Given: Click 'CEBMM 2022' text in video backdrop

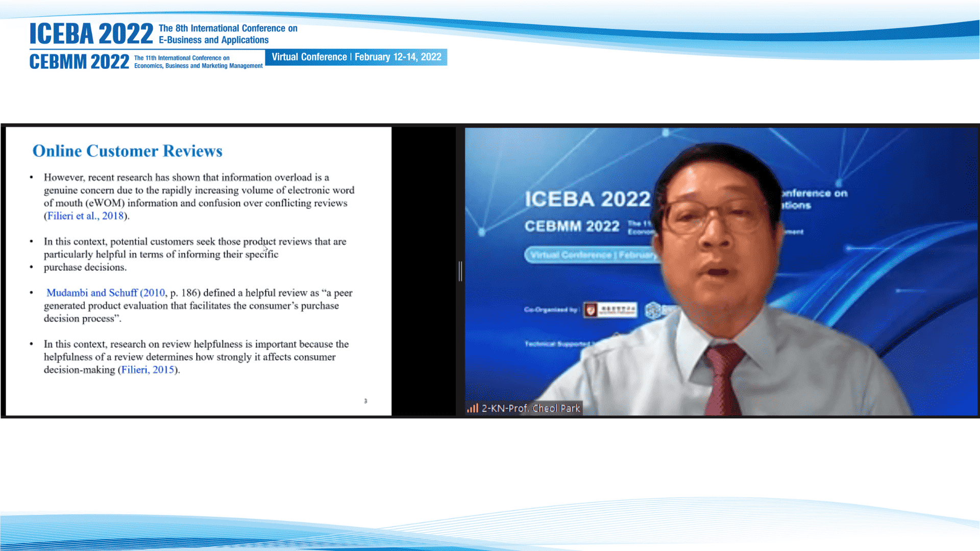Looking at the screenshot, I should (572, 226).
